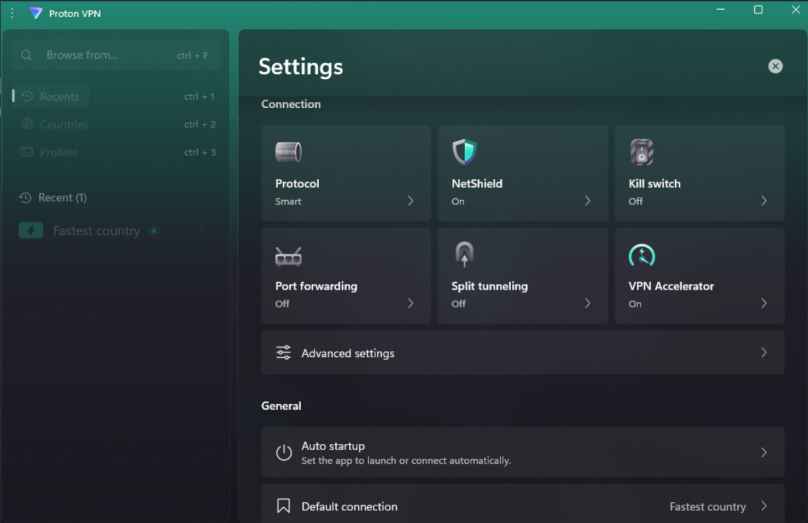Open Auto startup via its chevron
Viewport: 808px width, 523px height.
point(764,452)
